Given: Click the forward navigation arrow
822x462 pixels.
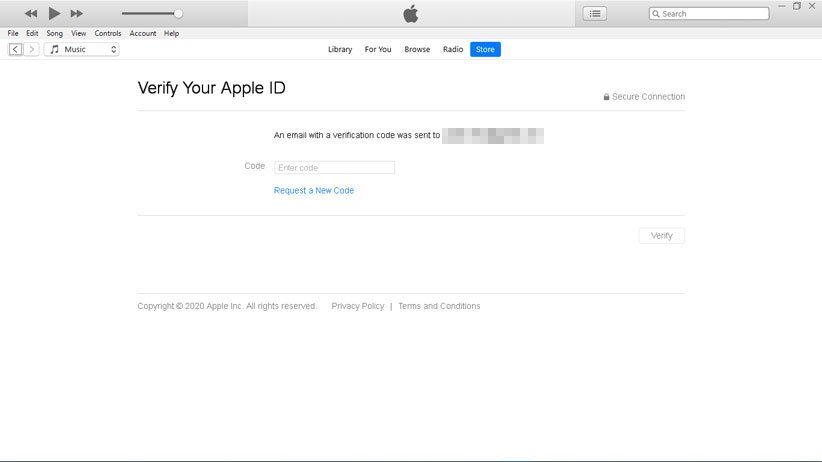Looking at the screenshot, I should coord(32,49).
